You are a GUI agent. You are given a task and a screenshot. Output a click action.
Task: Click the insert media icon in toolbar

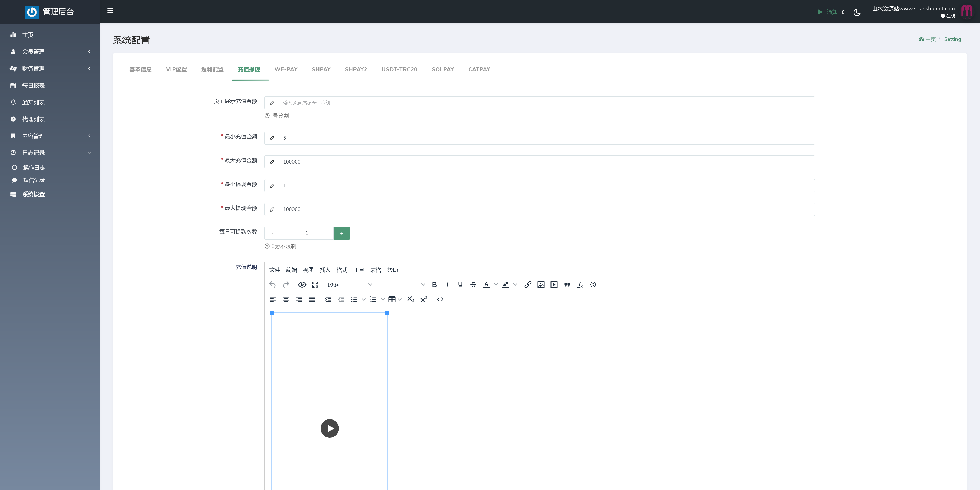click(554, 284)
